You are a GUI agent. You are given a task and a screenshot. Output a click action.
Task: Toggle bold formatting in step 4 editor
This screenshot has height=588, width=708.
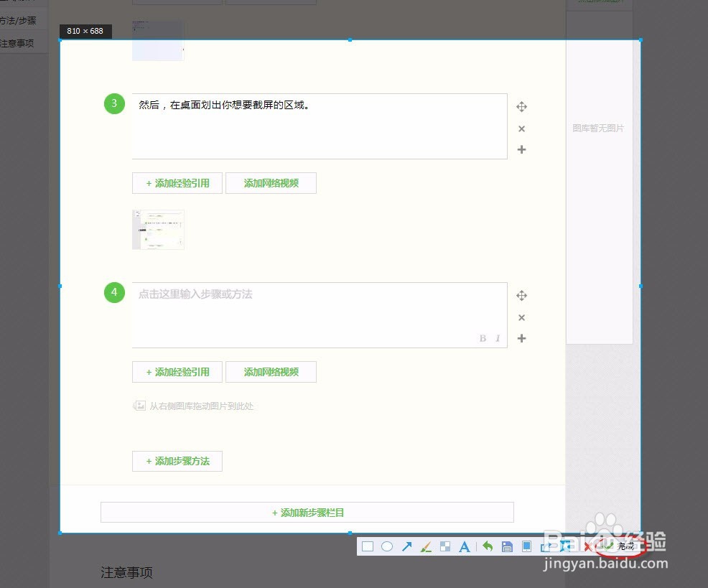tap(483, 338)
